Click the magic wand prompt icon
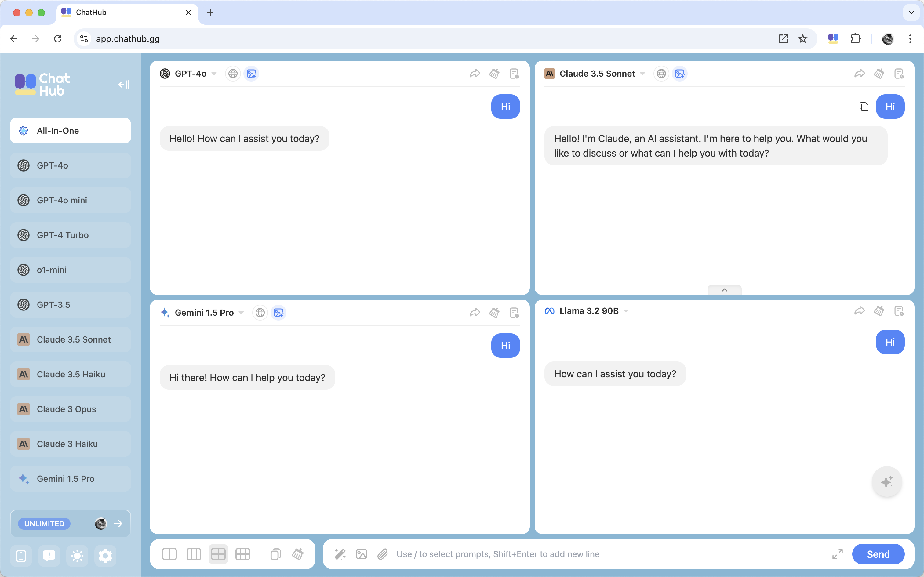Viewport: 924px width, 577px height. [340, 554]
